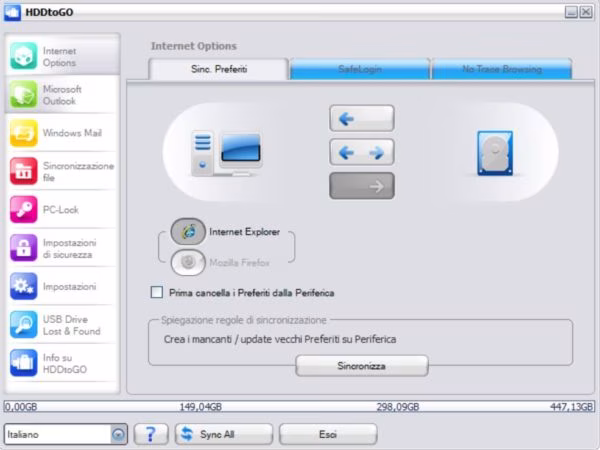Open the Sincronizzazione file sidebar icon

coord(23,171)
